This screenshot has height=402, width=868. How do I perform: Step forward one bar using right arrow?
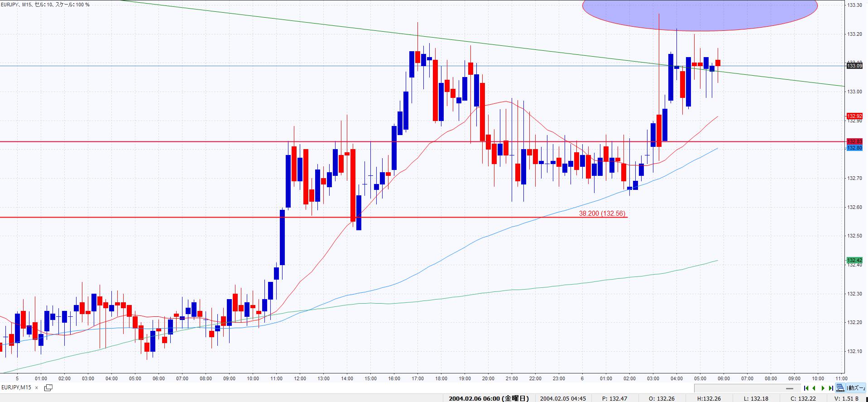(x=823, y=388)
